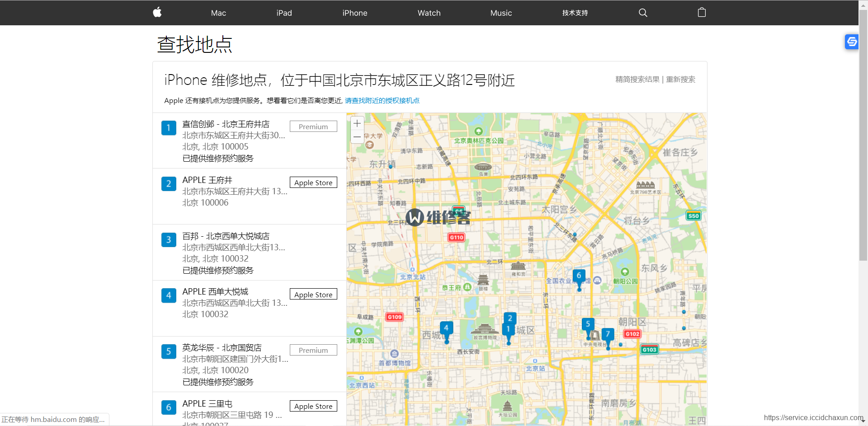
Task: Select map pin number 2
Action: point(510,318)
